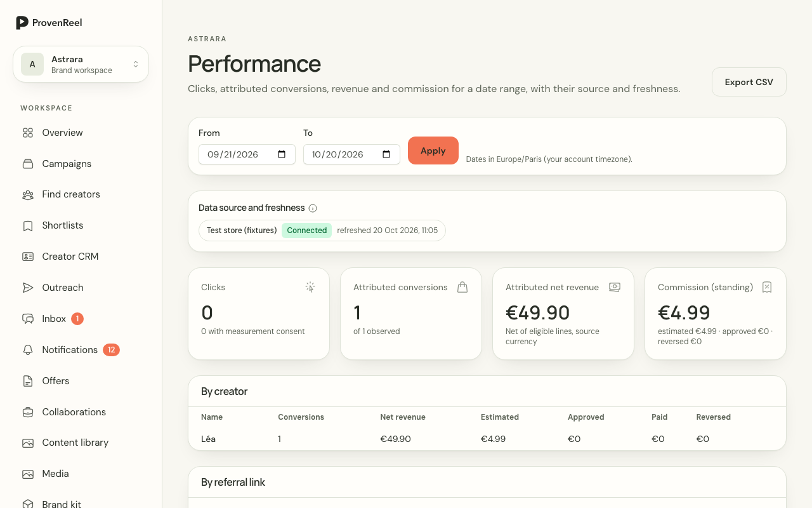Open Find creators

(x=71, y=194)
